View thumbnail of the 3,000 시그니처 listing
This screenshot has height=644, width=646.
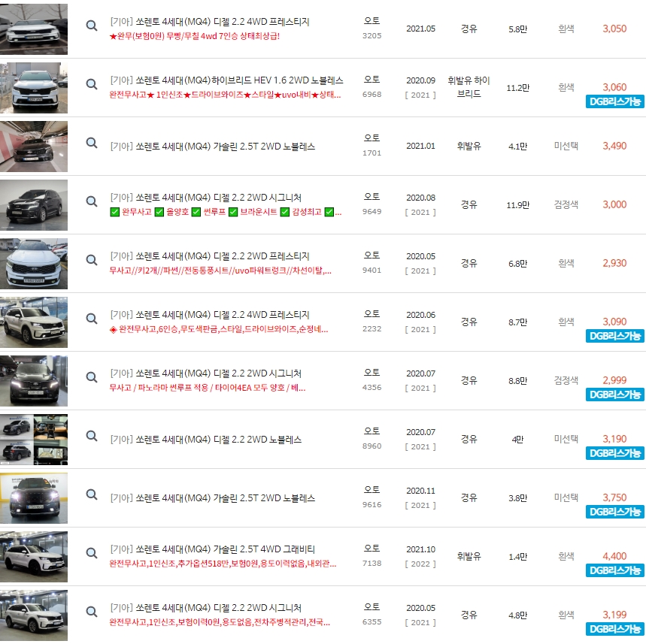click(34, 205)
